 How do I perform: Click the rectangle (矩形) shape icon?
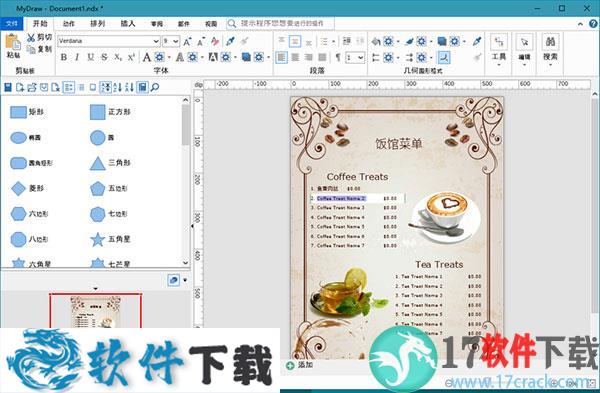18,112
